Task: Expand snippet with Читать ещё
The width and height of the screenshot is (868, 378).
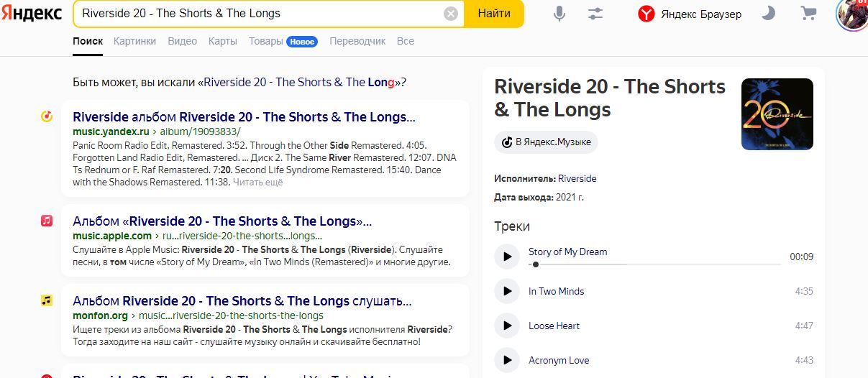Action: [x=257, y=183]
